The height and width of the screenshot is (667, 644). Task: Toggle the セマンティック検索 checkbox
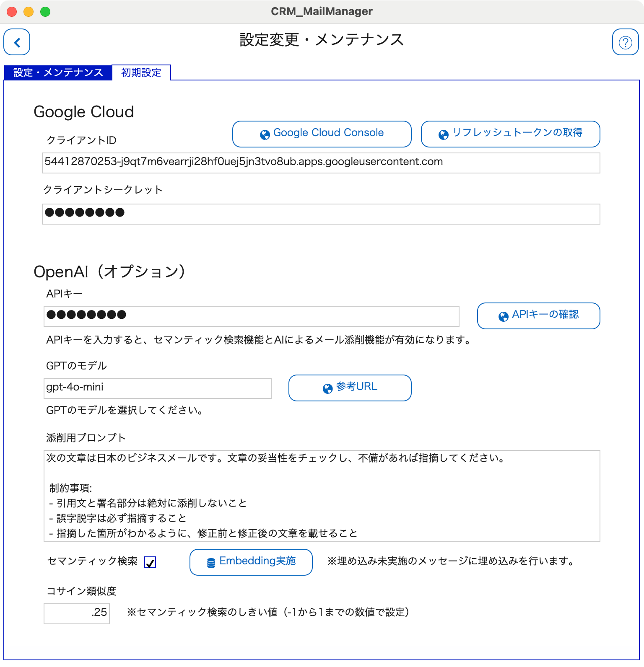coord(150,562)
